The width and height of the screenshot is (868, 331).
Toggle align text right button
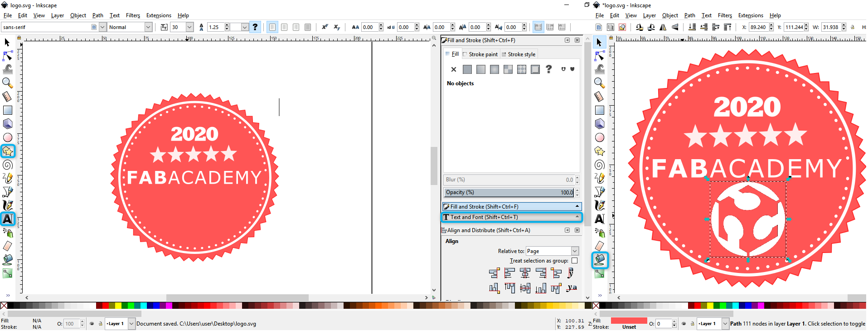pyautogui.click(x=296, y=27)
